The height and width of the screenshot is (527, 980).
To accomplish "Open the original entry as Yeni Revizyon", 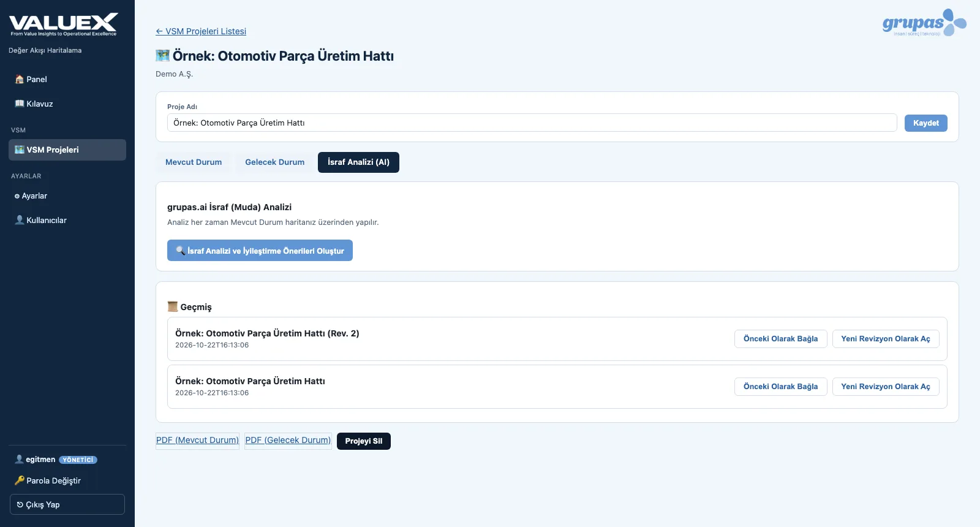I will coord(886,387).
